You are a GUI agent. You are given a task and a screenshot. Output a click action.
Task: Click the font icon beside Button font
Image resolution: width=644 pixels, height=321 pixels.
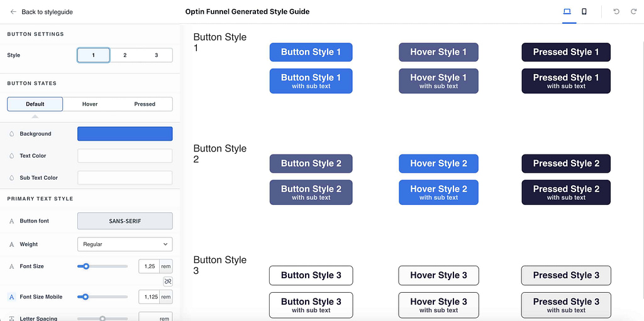coord(11,221)
